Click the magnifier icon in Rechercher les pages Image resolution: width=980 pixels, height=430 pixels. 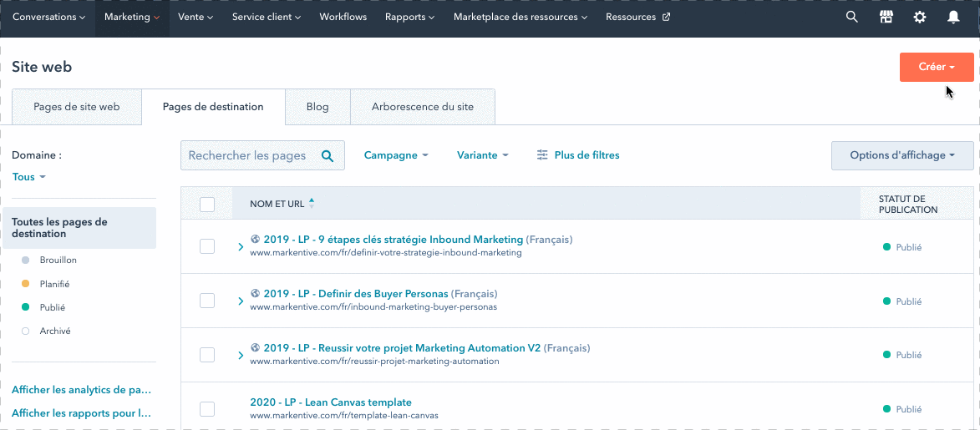pyautogui.click(x=328, y=155)
